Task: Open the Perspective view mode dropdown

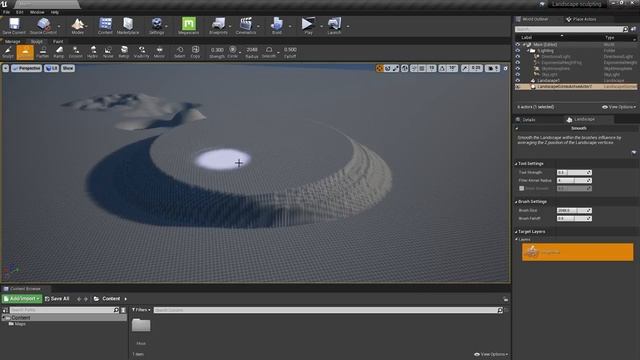Action: (x=27, y=68)
